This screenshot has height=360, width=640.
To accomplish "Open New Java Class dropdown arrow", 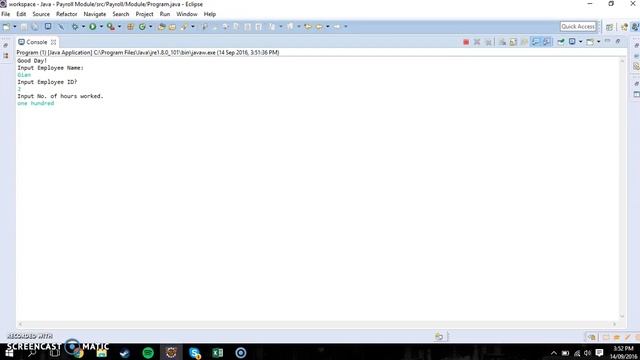I will [150, 27].
